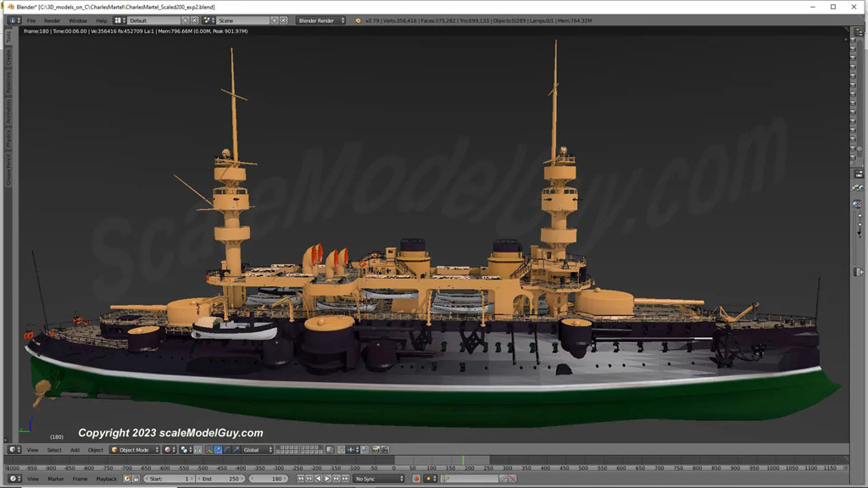Open the Blender Render engine dropdown
Viewport: 868px width, 488px height.
(x=320, y=20)
